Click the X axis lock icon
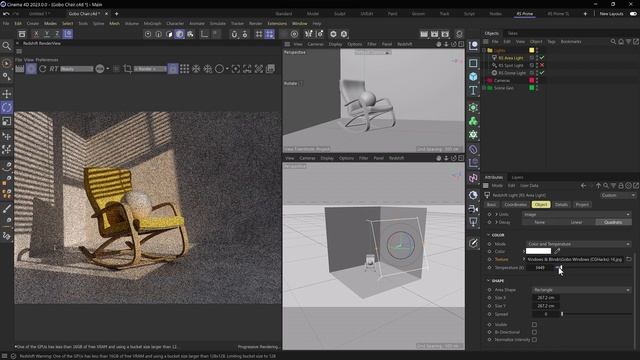The width and height of the screenshot is (640, 360). [x=36, y=34]
